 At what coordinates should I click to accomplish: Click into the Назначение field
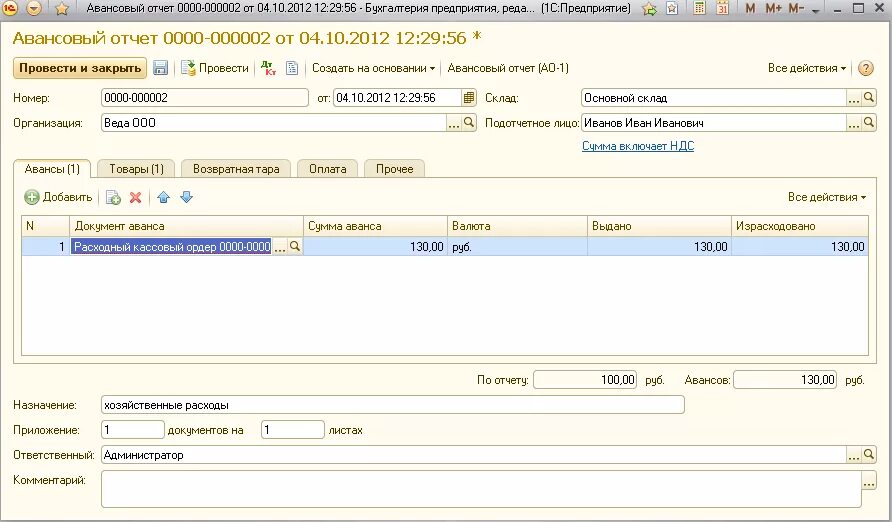click(x=393, y=405)
